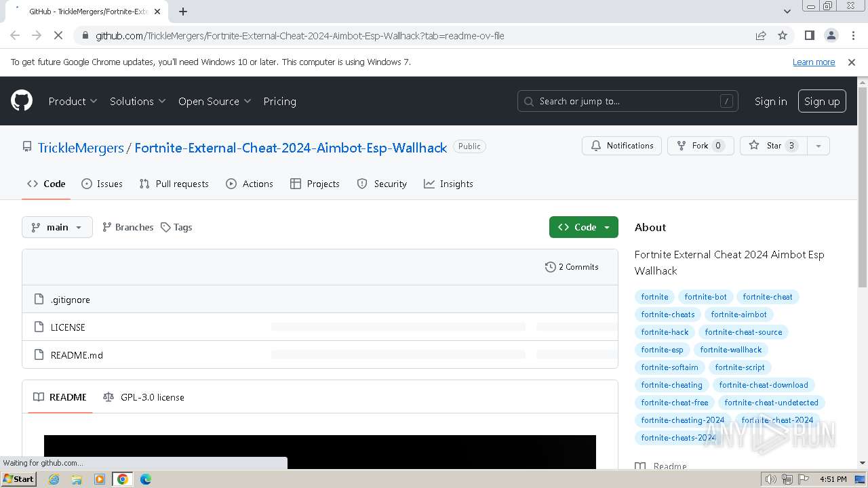Viewport: 868px width, 488px height.
Task: Click the share page icon in address bar
Action: [761, 35]
